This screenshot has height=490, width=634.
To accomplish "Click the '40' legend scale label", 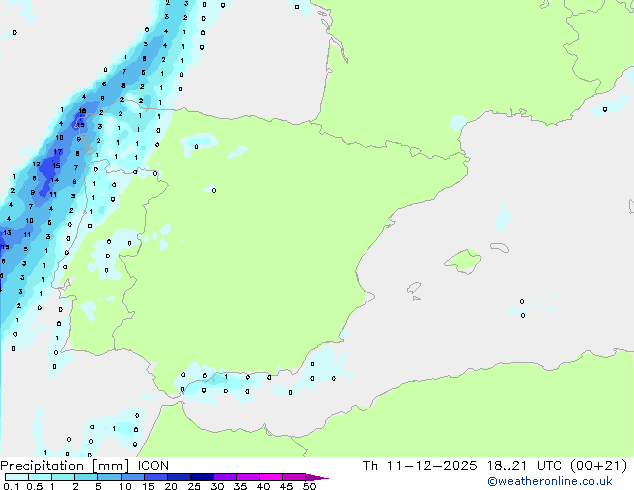I will tap(263, 486).
